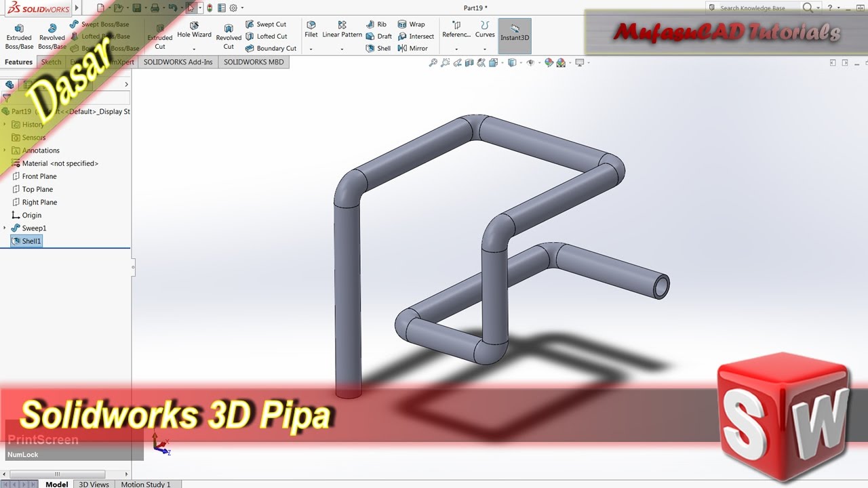
Task: Click the Boundary Cut tool
Action: [271, 49]
